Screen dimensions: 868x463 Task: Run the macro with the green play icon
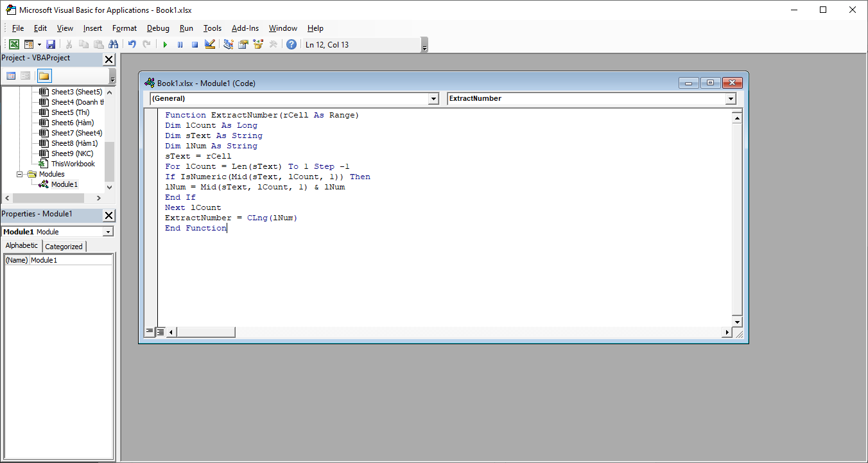point(165,44)
